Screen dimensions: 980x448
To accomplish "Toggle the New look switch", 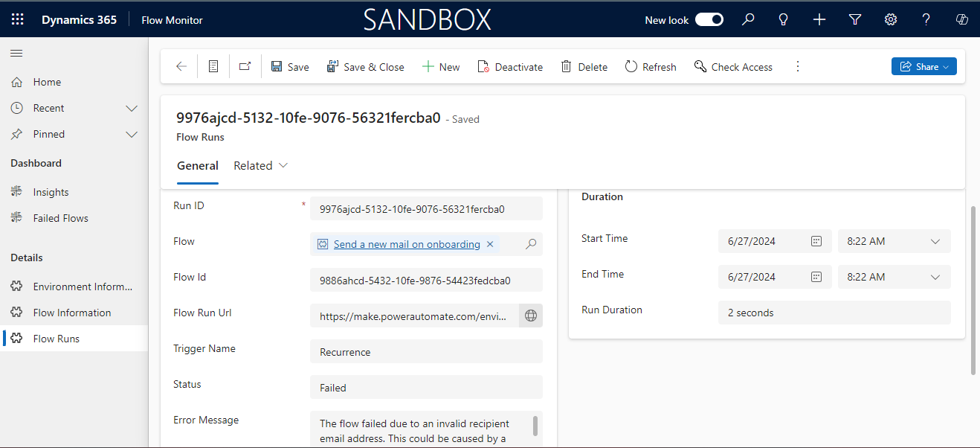I will point(709,20).
